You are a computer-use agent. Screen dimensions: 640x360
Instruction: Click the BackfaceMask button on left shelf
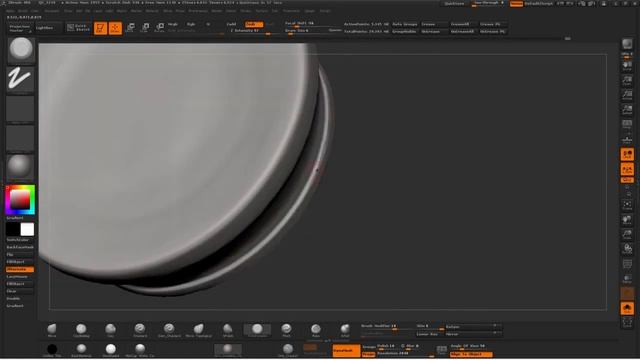20,247
